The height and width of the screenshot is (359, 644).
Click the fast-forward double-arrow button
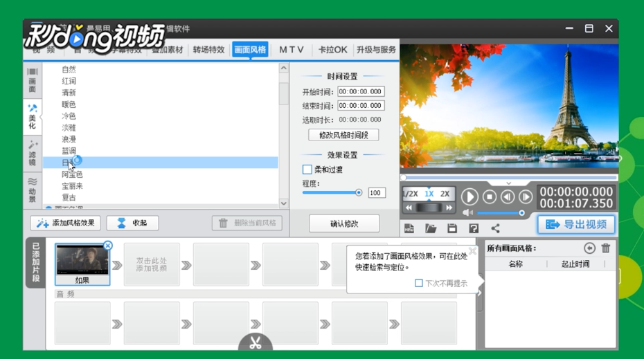(x=449, y=208)
